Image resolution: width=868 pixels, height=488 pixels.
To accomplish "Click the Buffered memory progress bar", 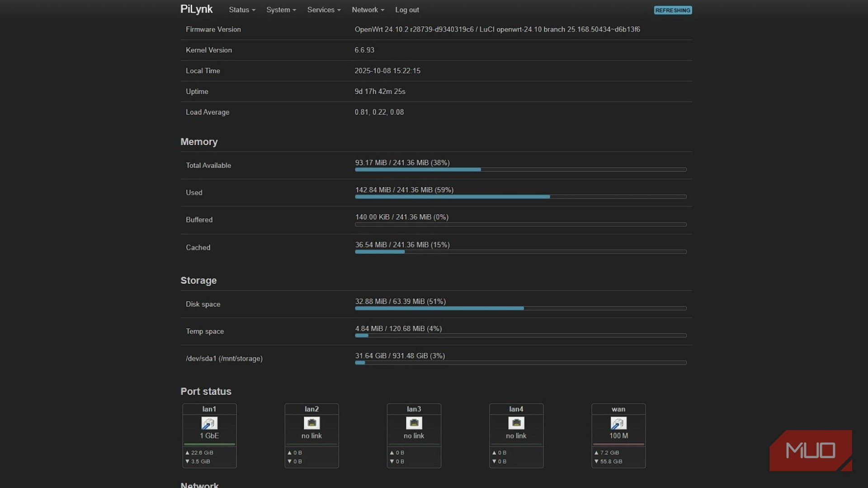I will click(521, 225).
